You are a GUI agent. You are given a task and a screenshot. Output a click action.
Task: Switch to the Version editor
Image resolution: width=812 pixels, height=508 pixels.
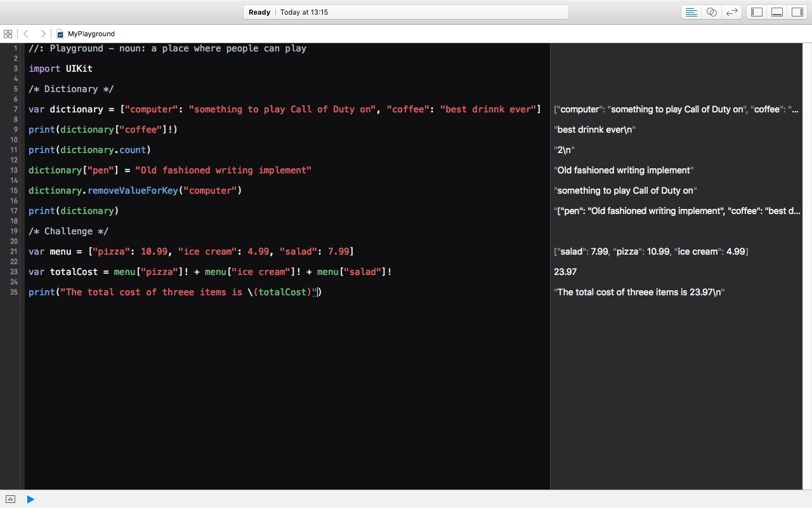(731, 12)
